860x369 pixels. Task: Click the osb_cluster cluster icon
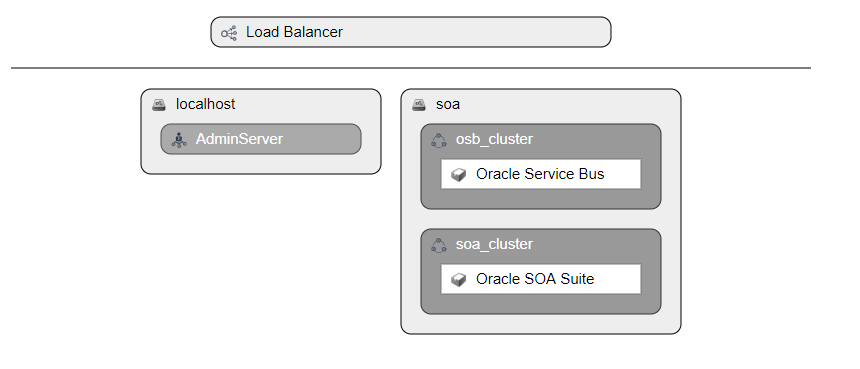(x=439, y=140)
